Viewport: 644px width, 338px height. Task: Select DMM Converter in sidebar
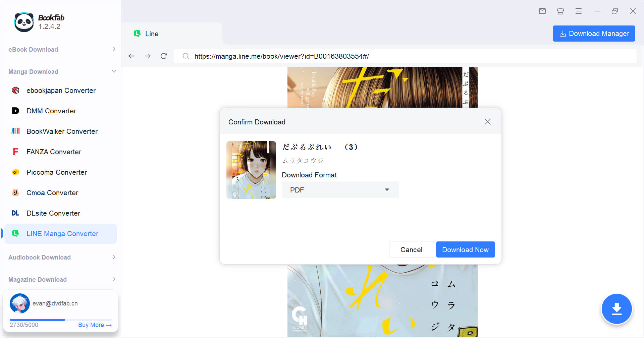(x=61, y=111)
